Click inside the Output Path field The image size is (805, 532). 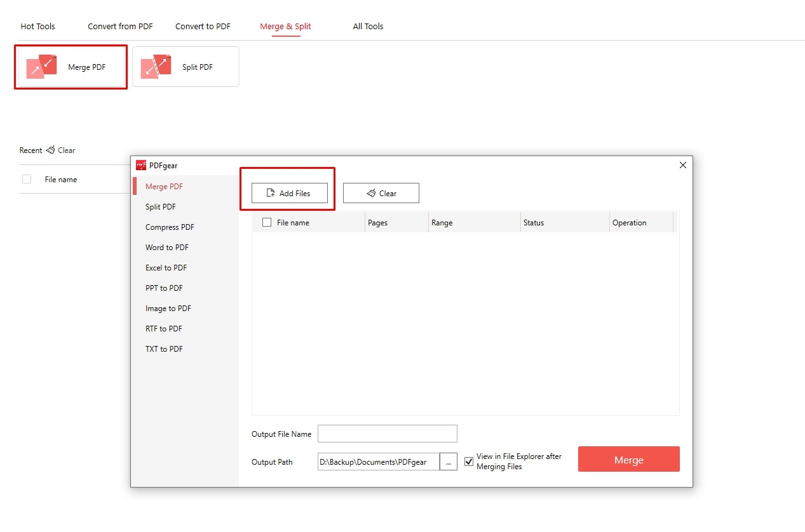tap(378, 462)
